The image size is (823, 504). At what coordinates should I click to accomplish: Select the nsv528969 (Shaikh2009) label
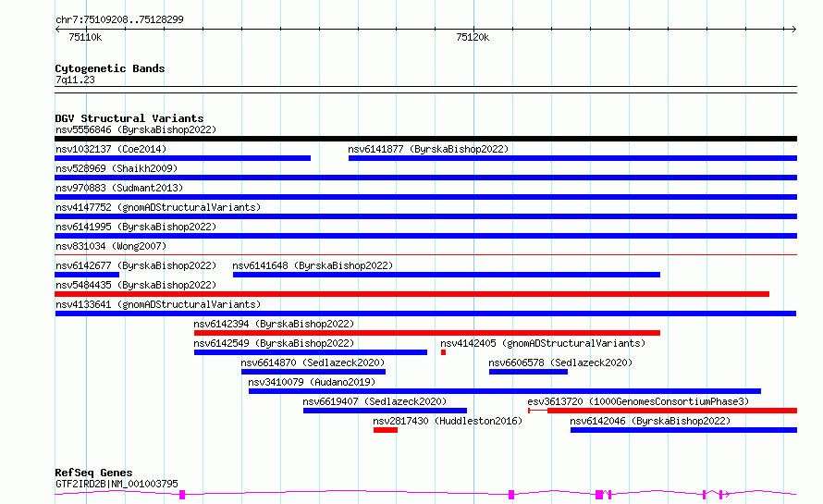click(x=117, y=168)
